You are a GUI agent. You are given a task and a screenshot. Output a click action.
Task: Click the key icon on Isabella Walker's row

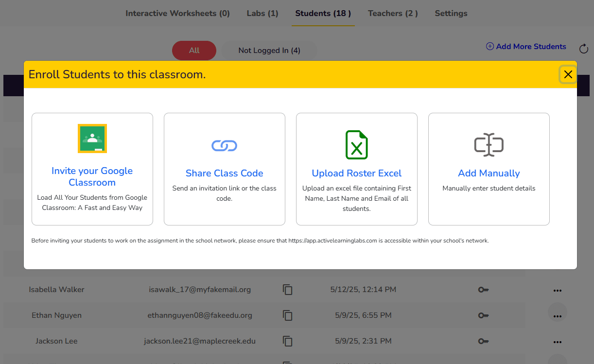coord(483,289)
